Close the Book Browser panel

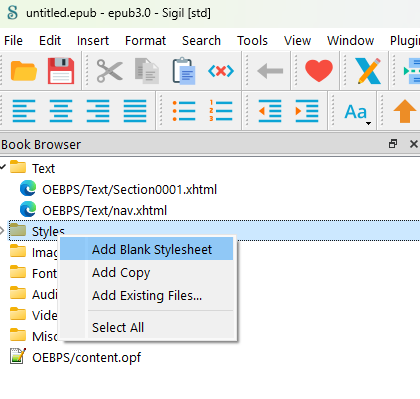click(x=413, y=144)
